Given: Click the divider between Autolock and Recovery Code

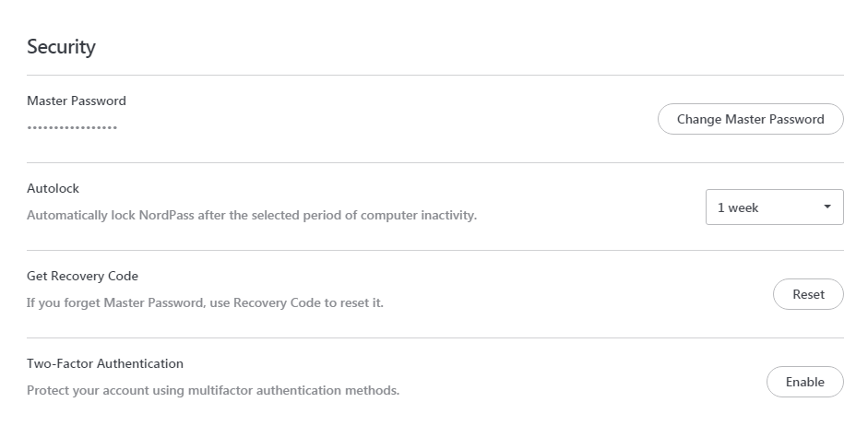Looking at the screenshot, I should pos(434,250).
